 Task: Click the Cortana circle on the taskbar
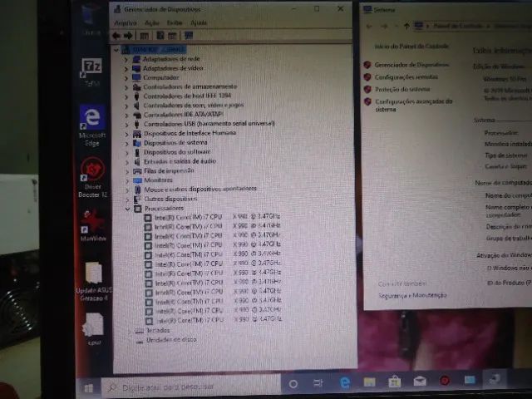pos(293,384)
